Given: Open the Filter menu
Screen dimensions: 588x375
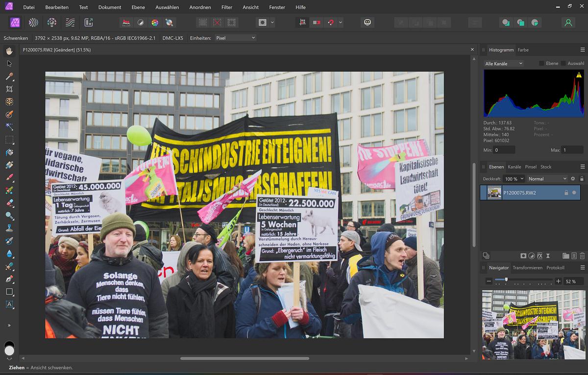Looking at the screenshot, I should pos(226,7).
